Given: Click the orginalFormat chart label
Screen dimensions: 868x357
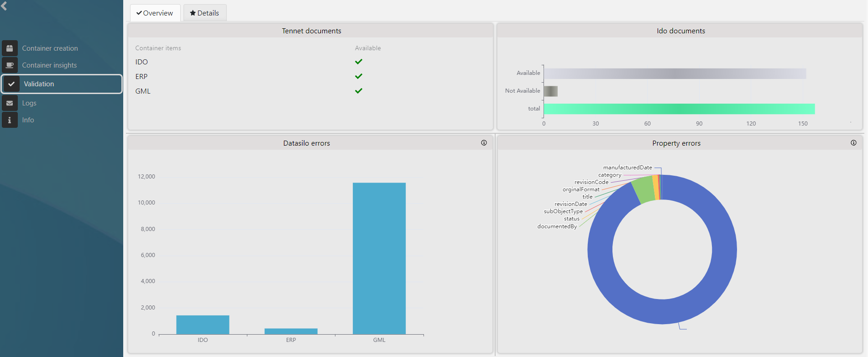Looking at the screenshot, I should (581, 189).
